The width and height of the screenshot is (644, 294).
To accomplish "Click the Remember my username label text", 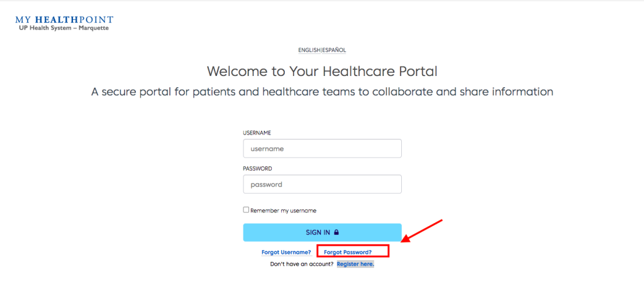I will click(x=284, y=210).
